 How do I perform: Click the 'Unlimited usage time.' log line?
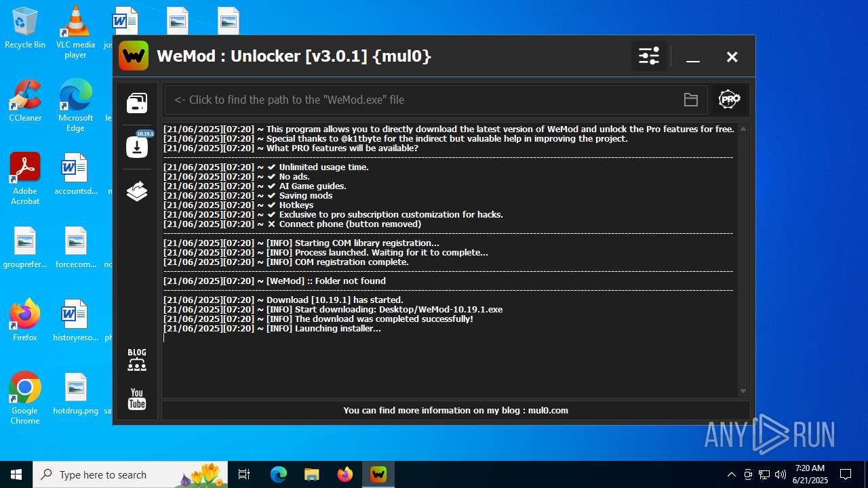(266, 167)
